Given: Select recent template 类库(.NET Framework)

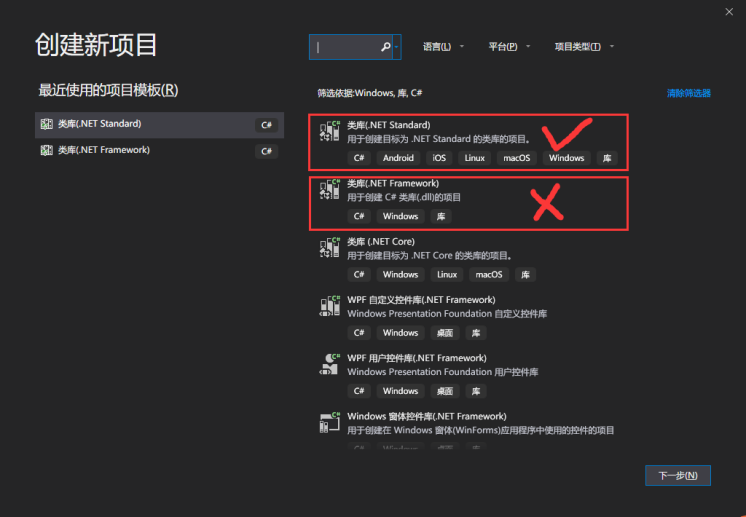Looking at the screenshot, I should click(x=159, y=151).
